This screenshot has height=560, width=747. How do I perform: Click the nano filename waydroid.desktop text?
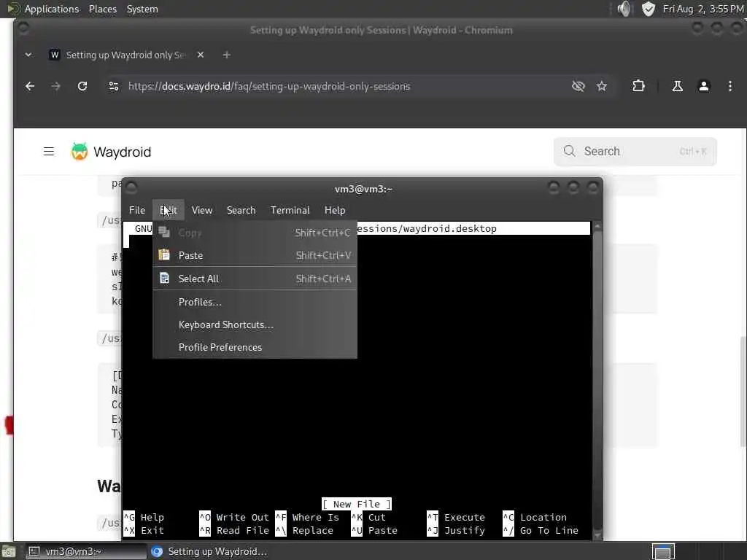point(449,228)
